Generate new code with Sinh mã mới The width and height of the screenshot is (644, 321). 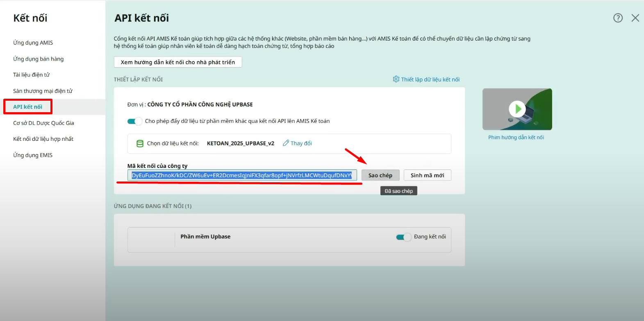tap(427, 175)
